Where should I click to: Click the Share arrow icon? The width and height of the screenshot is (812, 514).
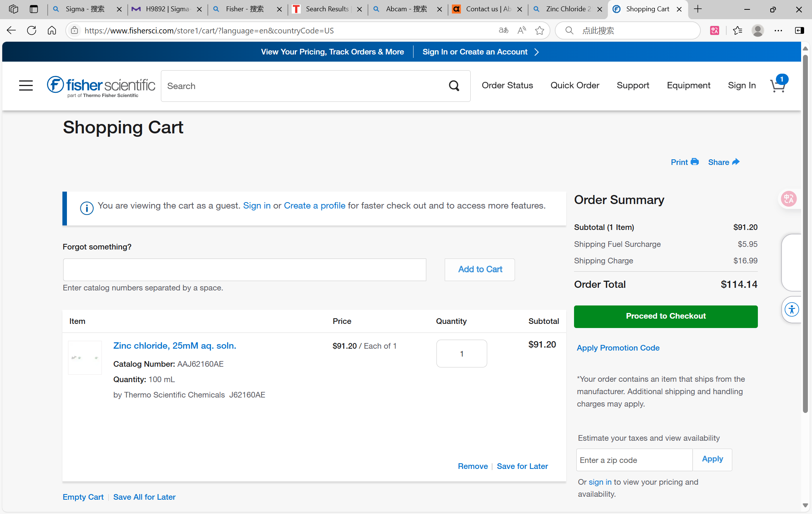pyautogui.click(x=736, y=162)
